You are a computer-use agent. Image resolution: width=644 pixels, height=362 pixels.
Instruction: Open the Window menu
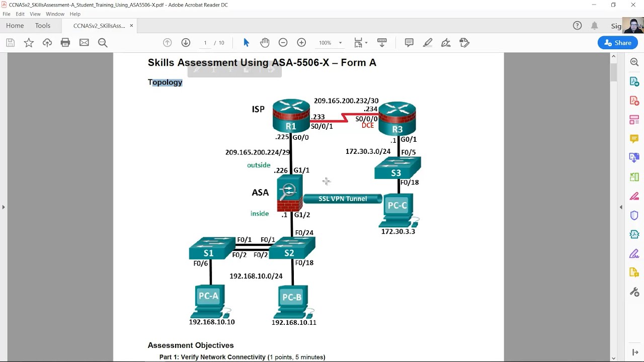[55, 14]
